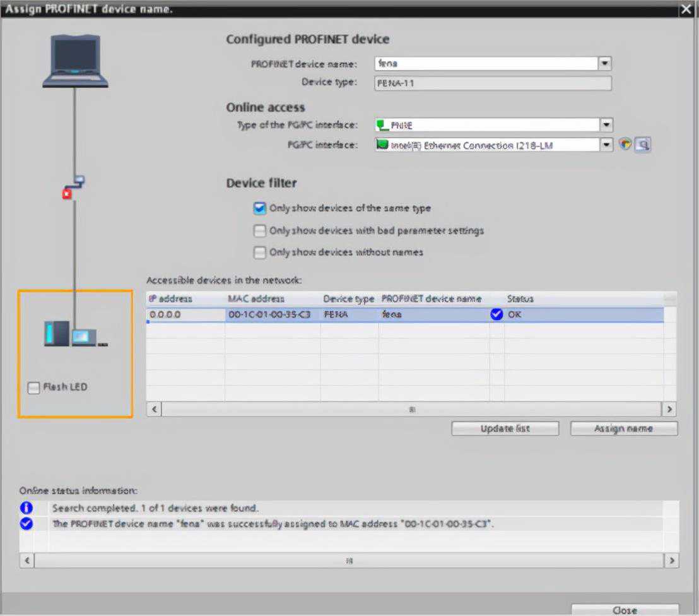Click the PG/PC laptop icon in the diagram
Screen dimensions: 699x616
[76, 61]
